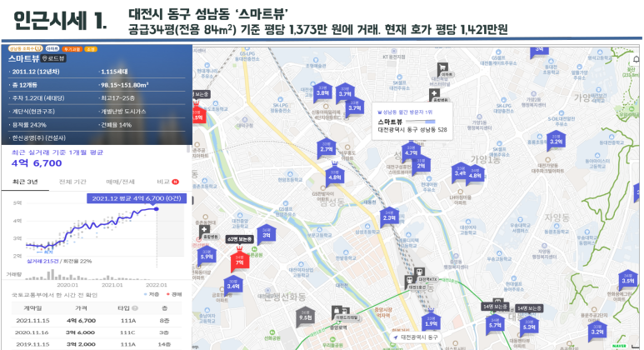The height and width of the screenshot is (350, 644).
Task: Click the 투기과열 zone badge
Action: point(72,49)
